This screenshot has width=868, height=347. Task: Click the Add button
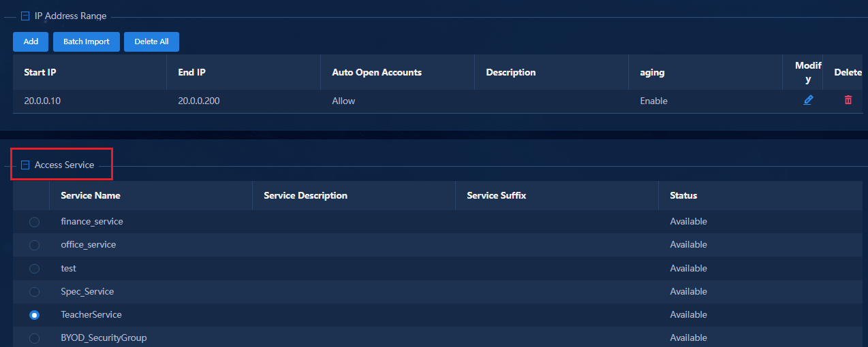pos(31,42)
